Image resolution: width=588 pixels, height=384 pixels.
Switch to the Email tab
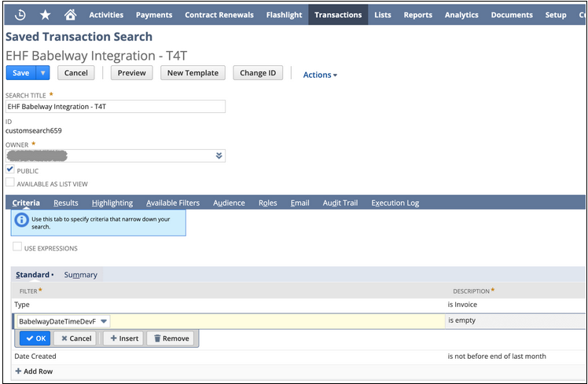point(300,203)
